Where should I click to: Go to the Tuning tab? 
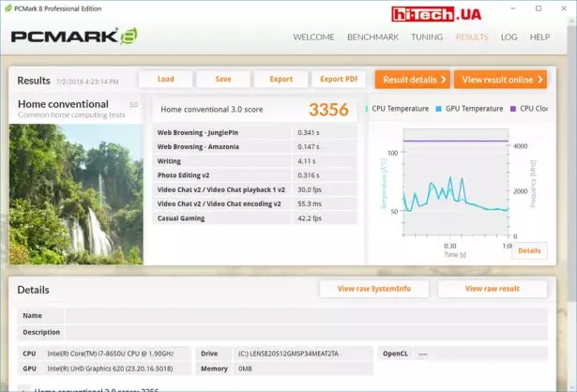click(x=427, y=38)
